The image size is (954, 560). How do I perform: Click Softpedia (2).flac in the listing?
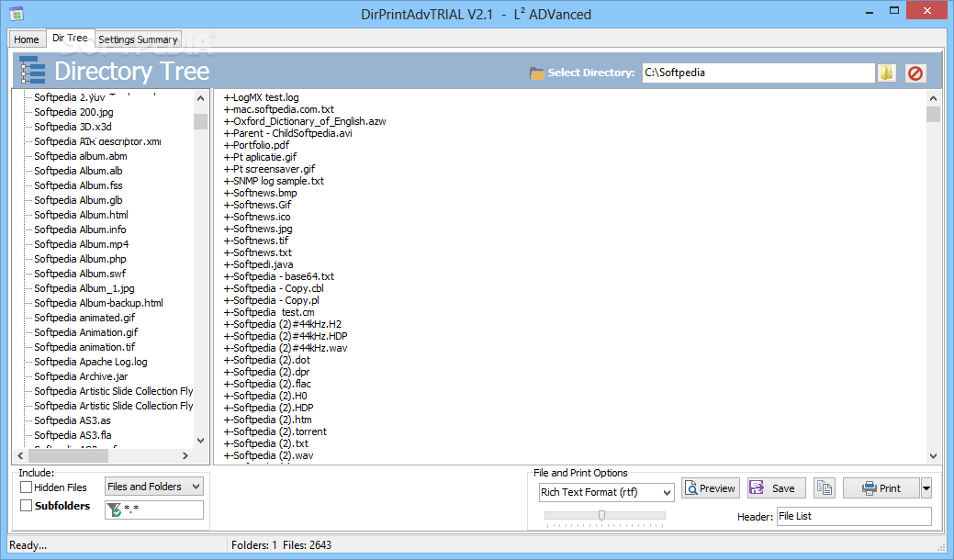pos(267,384)
